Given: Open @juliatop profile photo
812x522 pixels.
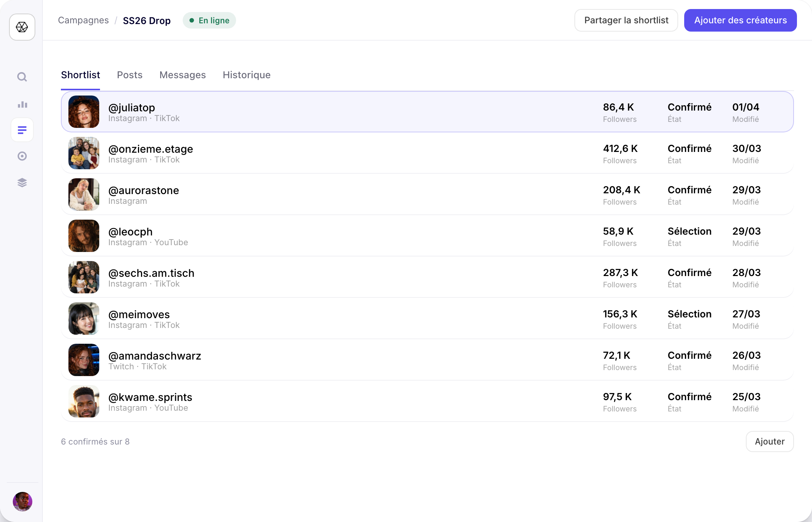Looking at the screenshot, I should [x=84, y=112].
